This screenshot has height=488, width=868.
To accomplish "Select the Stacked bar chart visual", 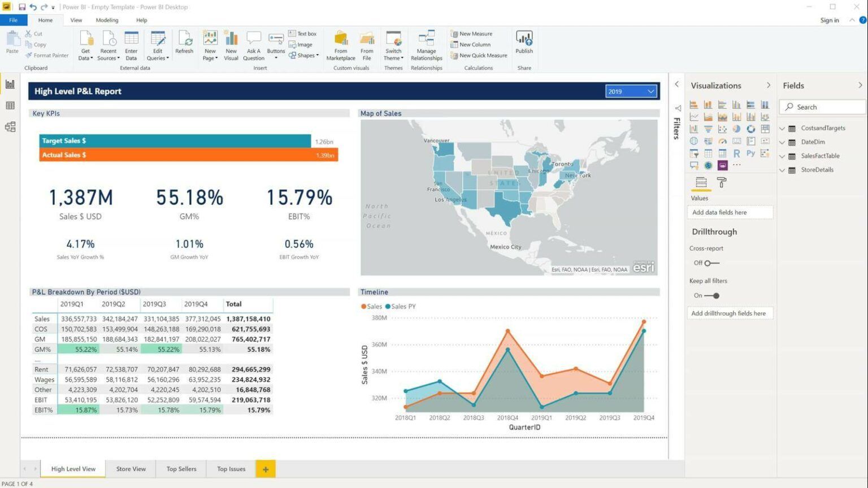I will pyautogui.click(x=694, y=105).
